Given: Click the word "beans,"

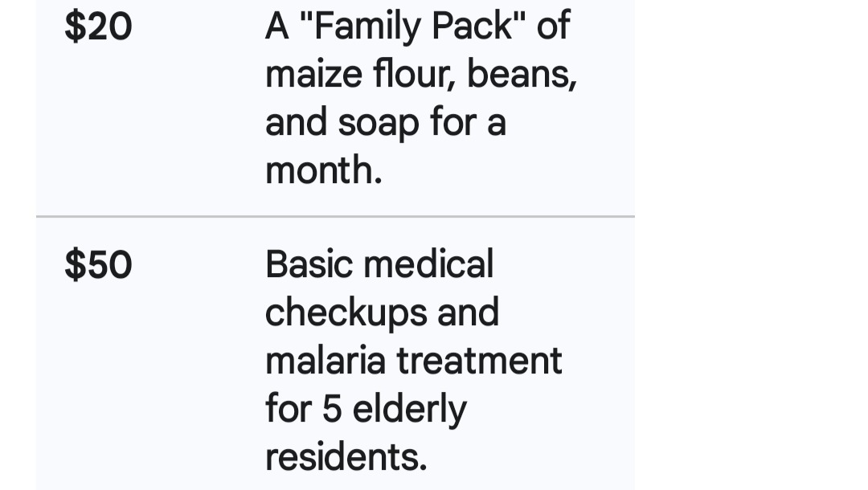Looking at the screenshot, I should (x=522, y=76).
